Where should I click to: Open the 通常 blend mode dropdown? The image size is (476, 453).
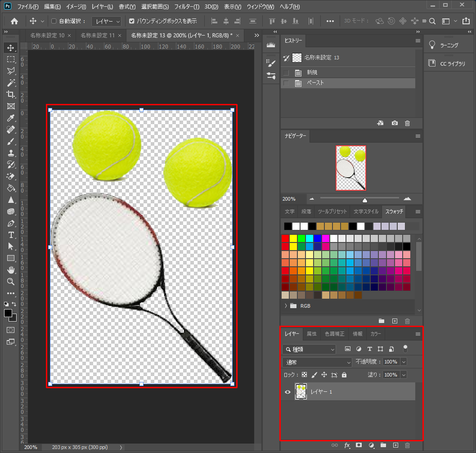(x=317, y=362)
